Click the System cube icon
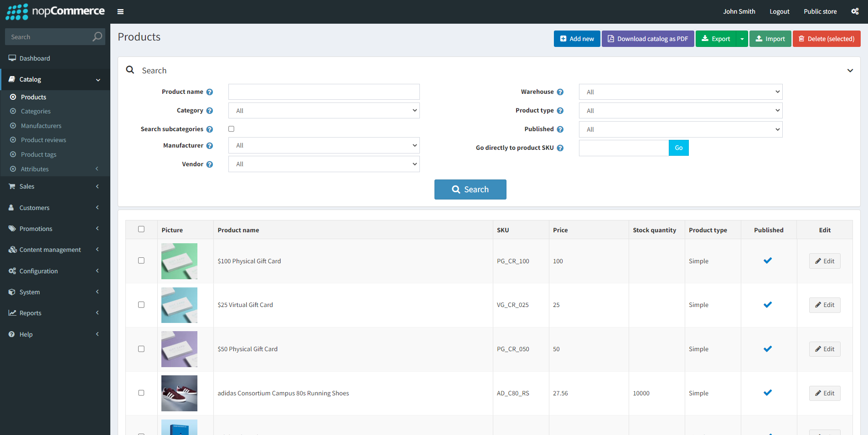 pos(12,292)
